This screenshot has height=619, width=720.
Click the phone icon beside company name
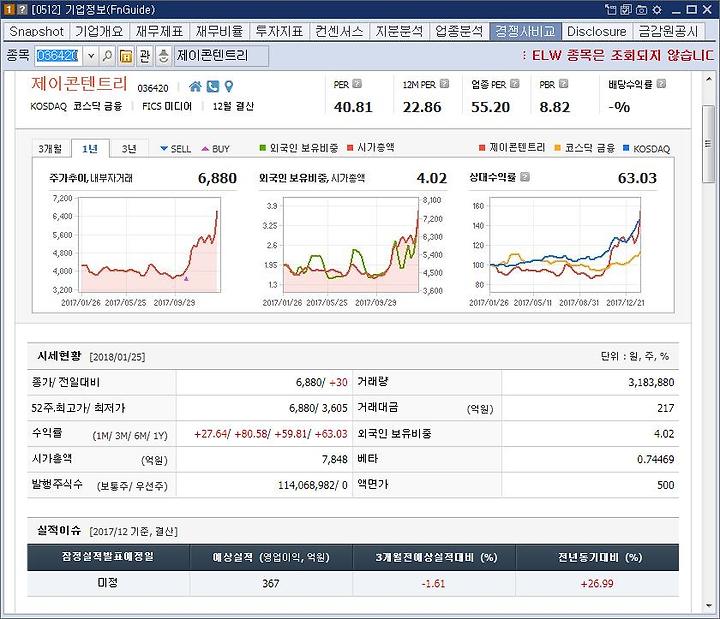tap(213, 86)
